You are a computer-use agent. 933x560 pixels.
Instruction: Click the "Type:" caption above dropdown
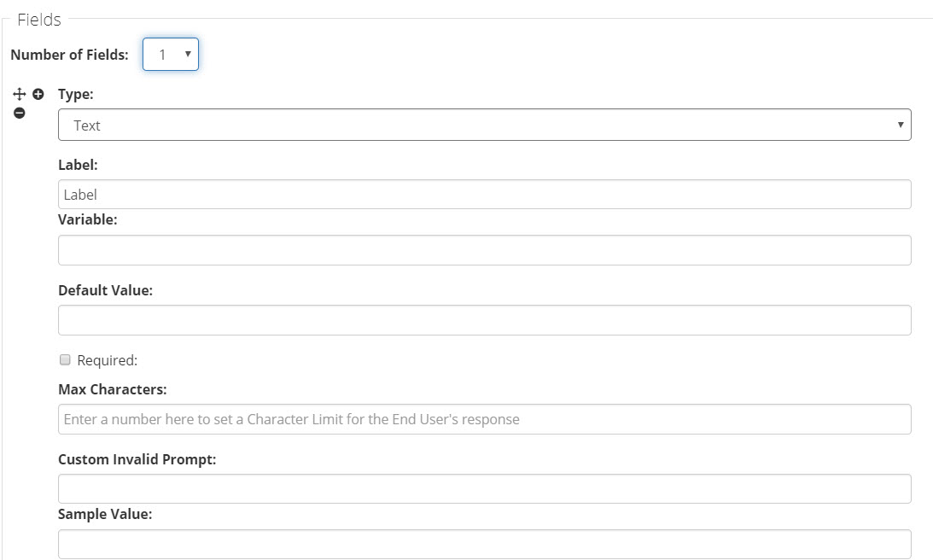pyautogui.click(x=76, y=95)
